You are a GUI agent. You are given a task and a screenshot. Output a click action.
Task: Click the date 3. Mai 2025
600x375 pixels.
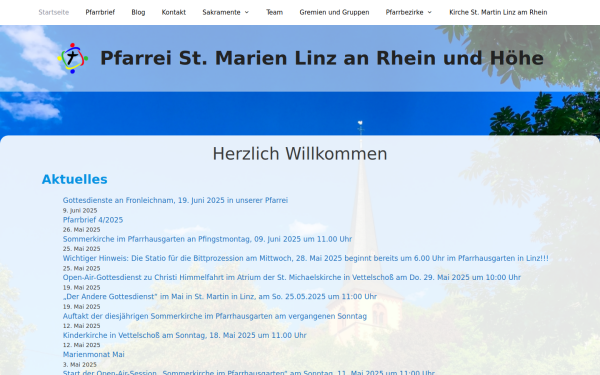coord(80,364)
